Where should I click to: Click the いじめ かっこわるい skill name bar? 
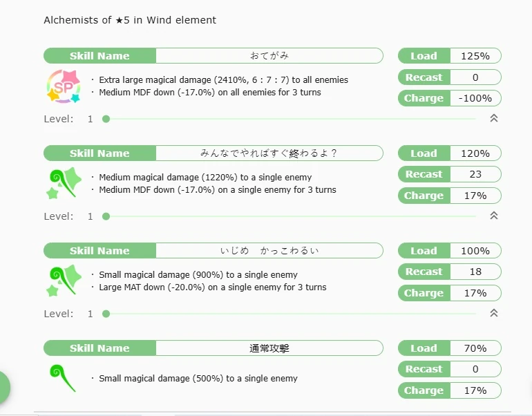[269, 251]
